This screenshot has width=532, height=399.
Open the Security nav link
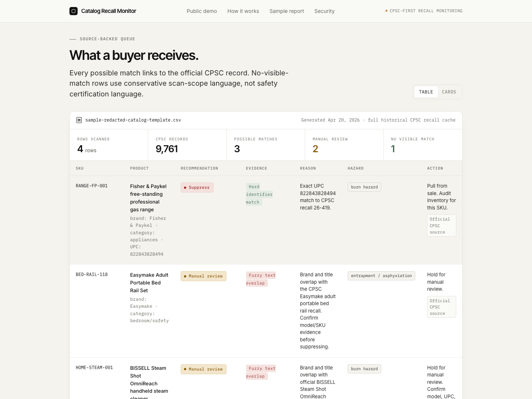[x=324, y=11]
